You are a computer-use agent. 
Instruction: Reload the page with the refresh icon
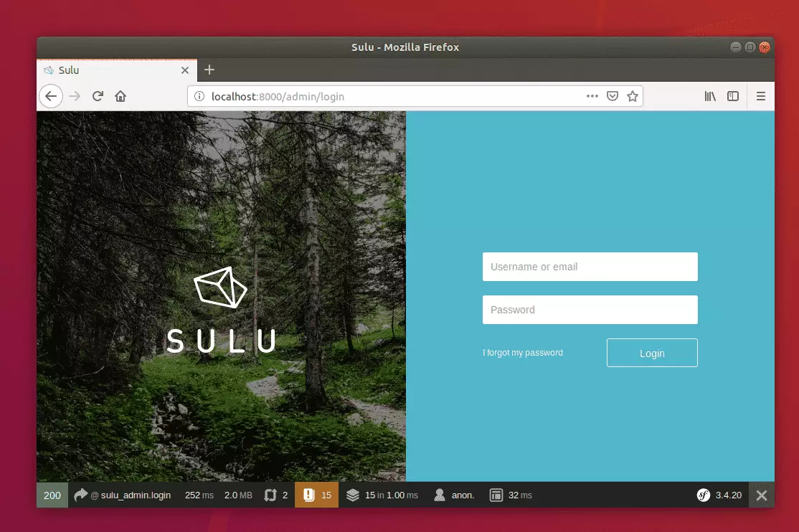coord(98,96)
